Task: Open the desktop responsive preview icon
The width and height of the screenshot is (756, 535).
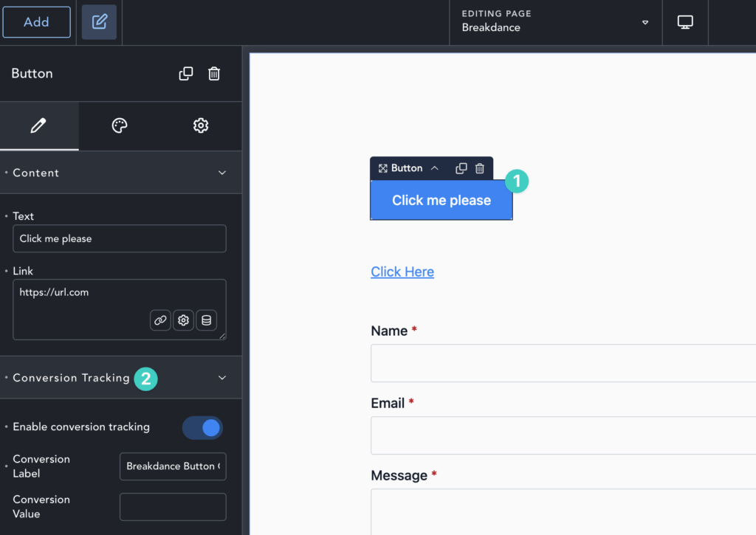Action: (684, 22)
